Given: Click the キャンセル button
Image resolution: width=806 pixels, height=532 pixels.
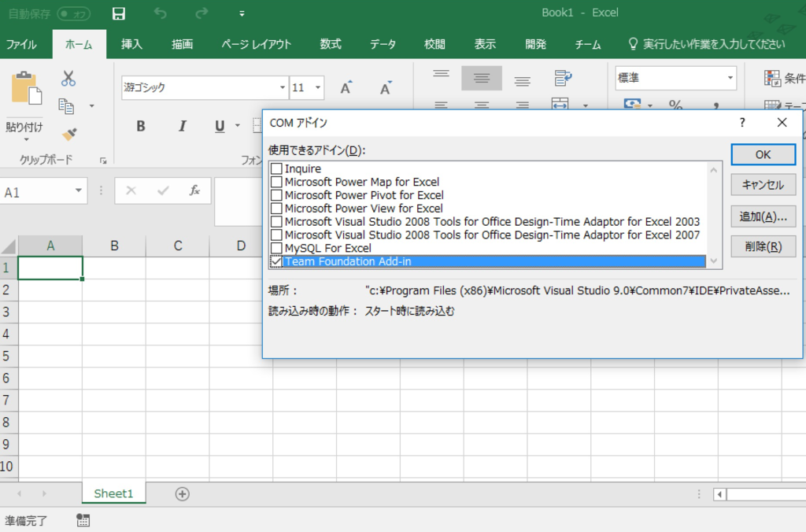Looking at the screenshot, I should (763, 185).
